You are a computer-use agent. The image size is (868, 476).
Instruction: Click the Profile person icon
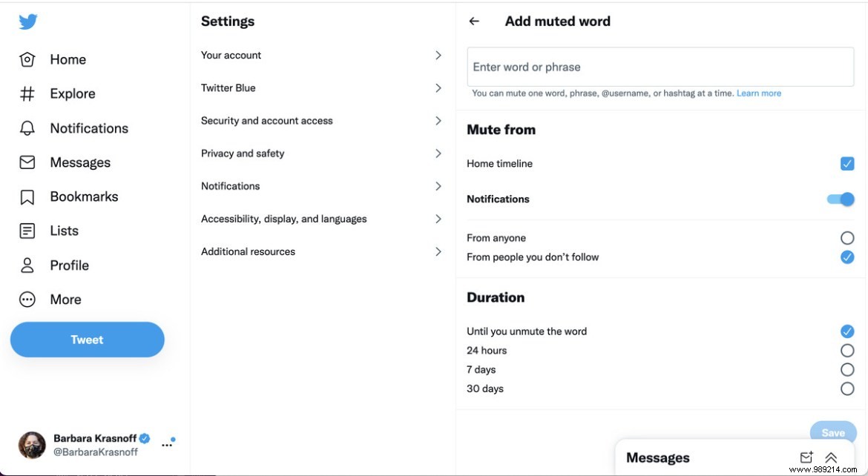27,265
